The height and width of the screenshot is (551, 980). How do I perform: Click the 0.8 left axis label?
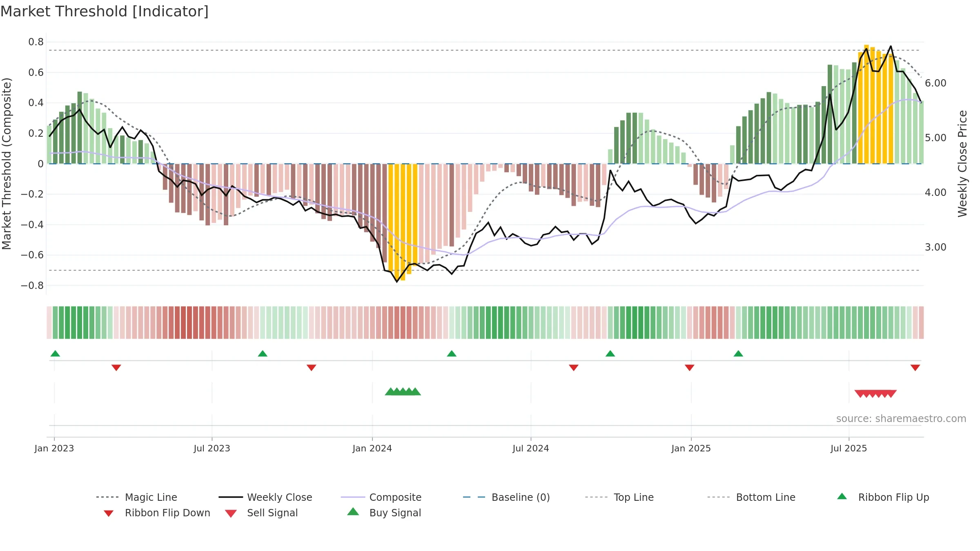pos(36,42)
